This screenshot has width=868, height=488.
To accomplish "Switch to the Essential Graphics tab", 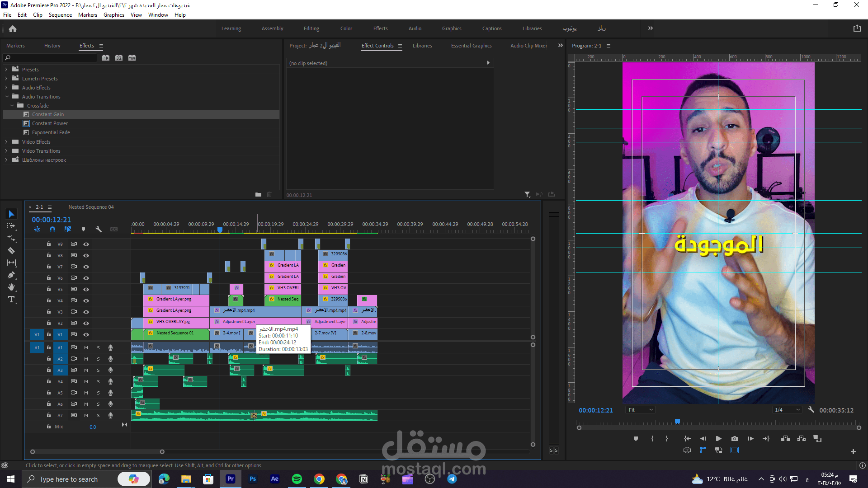I will tap(471, 46).
